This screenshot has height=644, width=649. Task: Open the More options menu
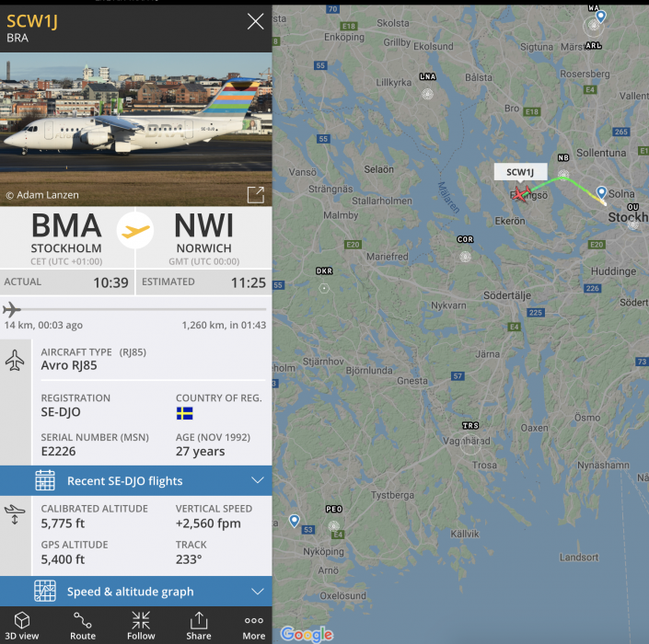click(x=254, y=620)
